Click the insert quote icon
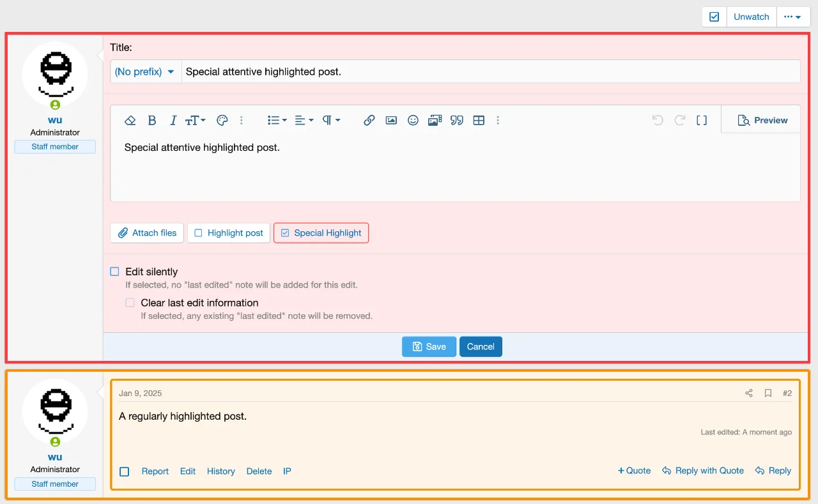This screenshot has width=818, height=504. click(456, 120)
